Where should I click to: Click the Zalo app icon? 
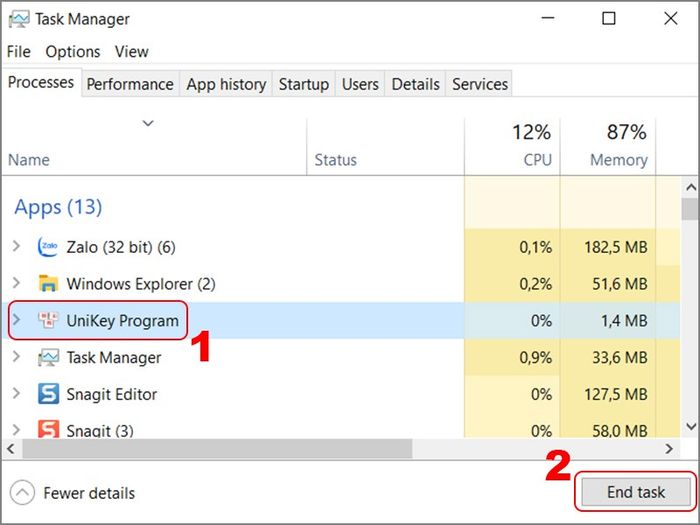[x=48, y=247]
